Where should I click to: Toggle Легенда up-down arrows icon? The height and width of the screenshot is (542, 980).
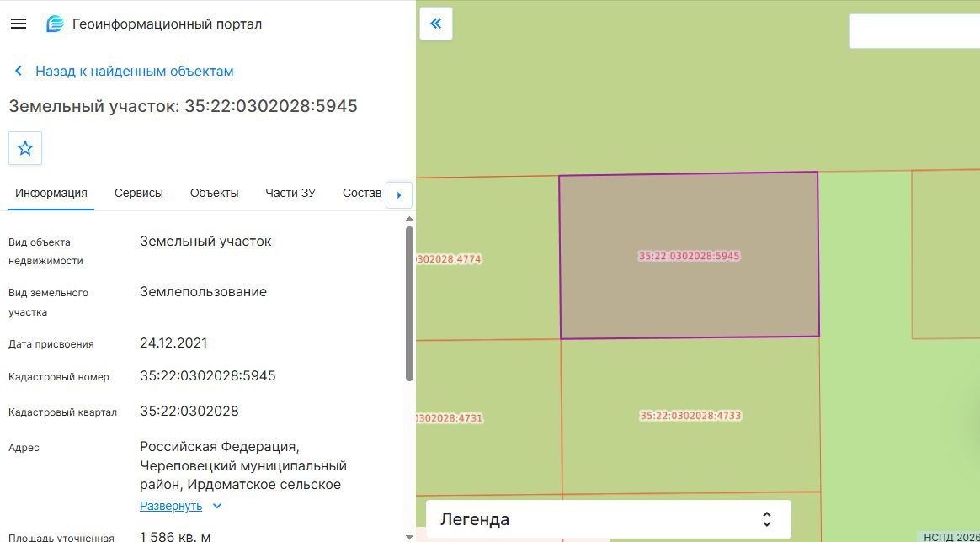pos(767,519)
